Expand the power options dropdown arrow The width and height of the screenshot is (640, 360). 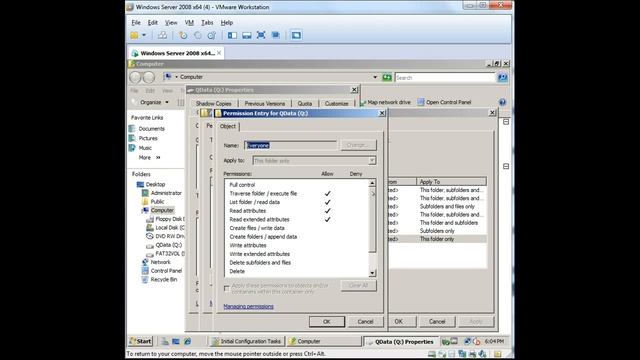144,36
